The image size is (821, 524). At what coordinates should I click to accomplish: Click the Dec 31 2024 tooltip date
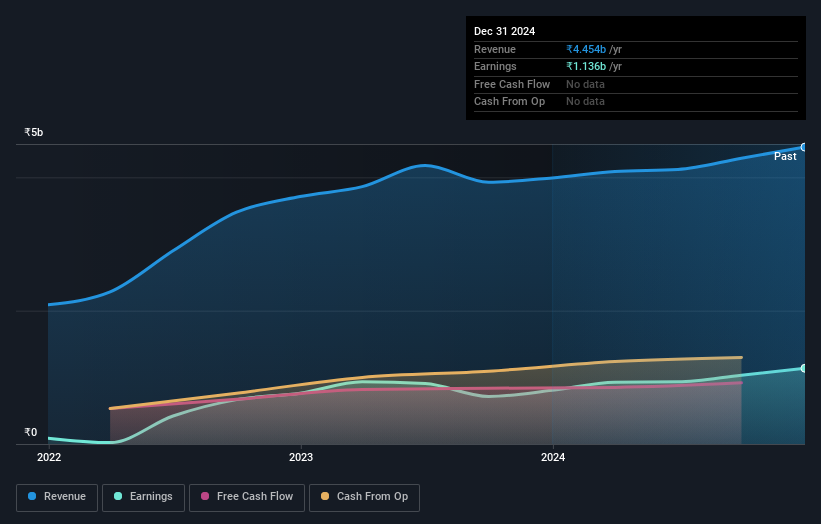(504, 31)
